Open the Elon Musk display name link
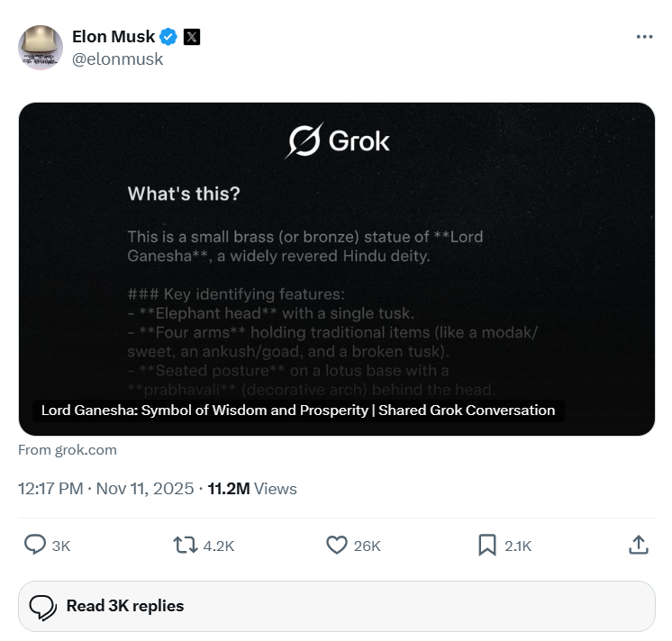The height and width of the screenshot is (641, 672). coord(113,37)
